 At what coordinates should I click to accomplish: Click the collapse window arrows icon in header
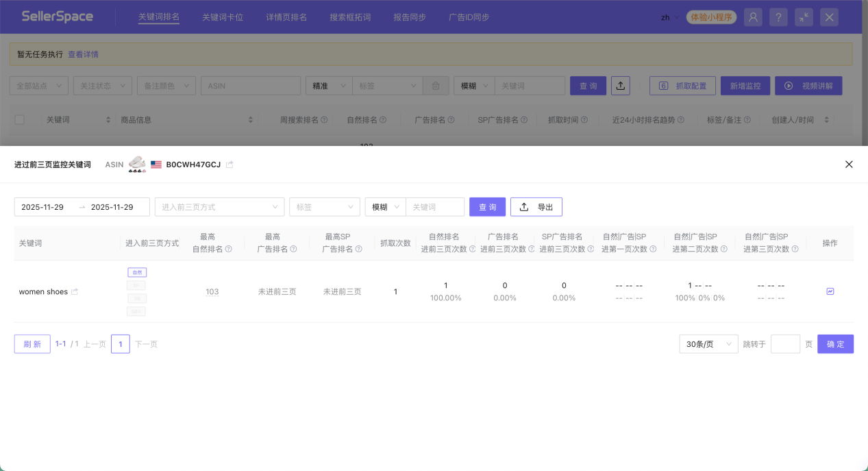pyautogui.click(x=803, y=16)
